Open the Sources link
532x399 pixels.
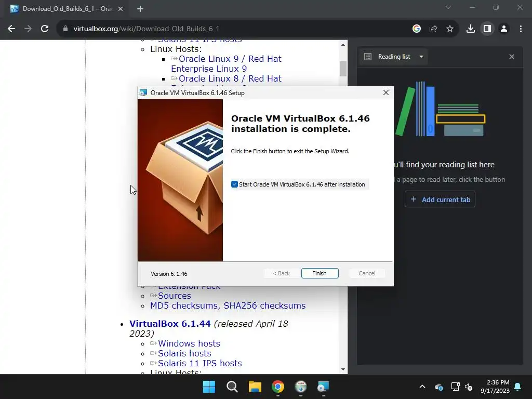point(175,296)
